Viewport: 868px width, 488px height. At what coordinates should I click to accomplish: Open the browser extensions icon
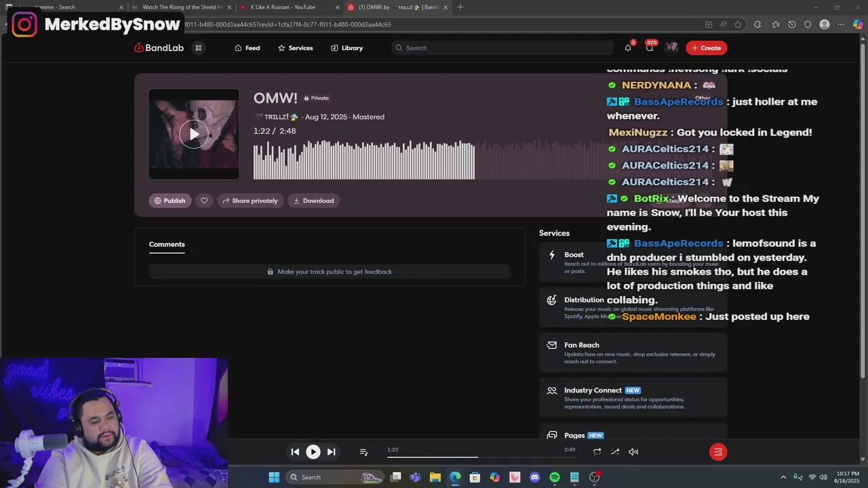click(757, 24)
